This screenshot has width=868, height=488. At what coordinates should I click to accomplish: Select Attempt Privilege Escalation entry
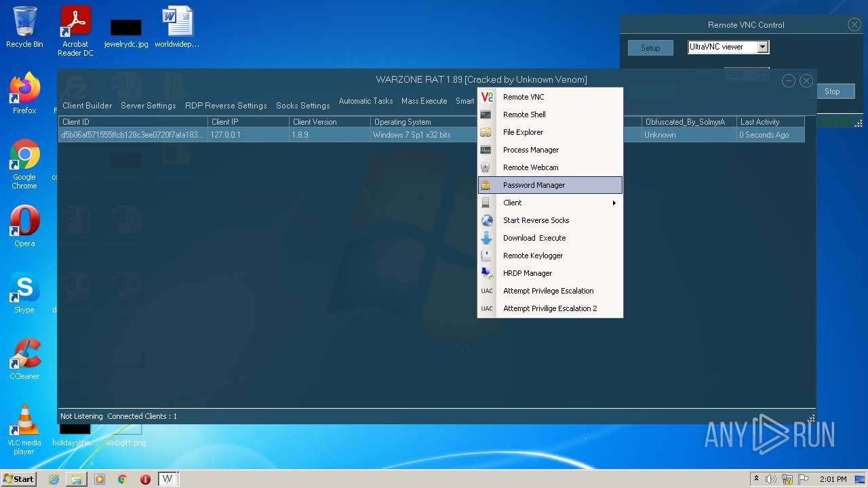coord(550,291)
